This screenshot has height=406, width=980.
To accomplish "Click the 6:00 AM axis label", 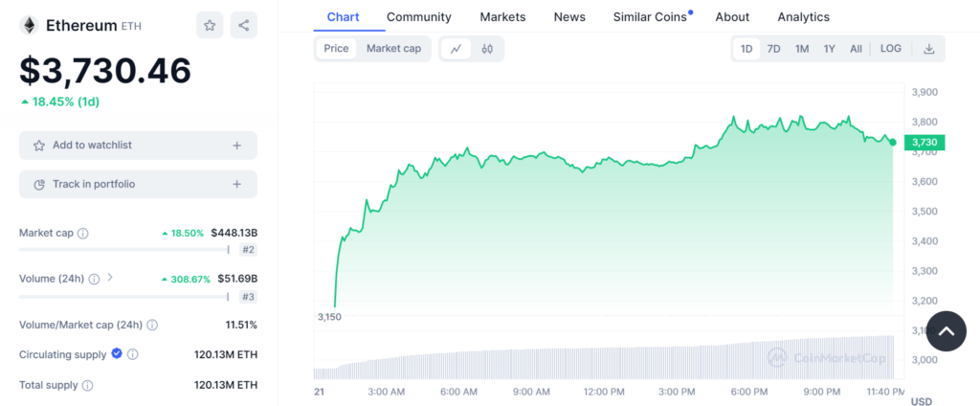I will point(458,393).
